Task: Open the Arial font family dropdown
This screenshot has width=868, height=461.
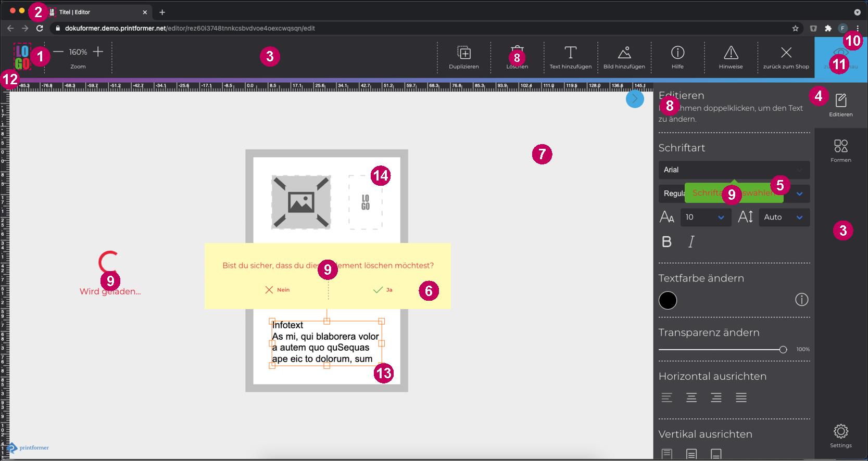Action: point(734,170)
